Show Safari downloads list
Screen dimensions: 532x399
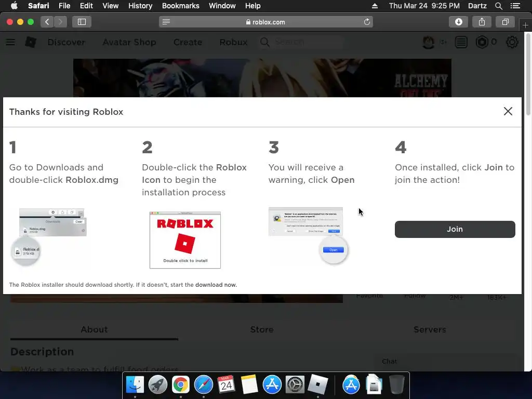point(458,22)
